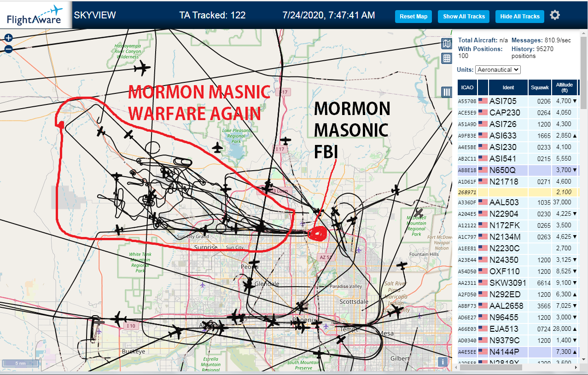This screenshot has width=588, height=375.
Task: Click ICAO code A336DF
Action: click(467, 202)
